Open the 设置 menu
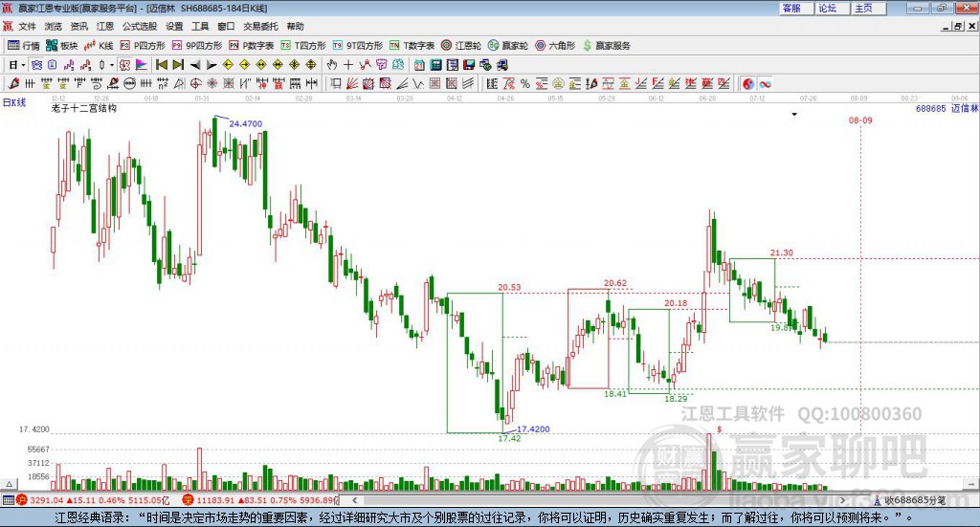 (x=174, y=26)
